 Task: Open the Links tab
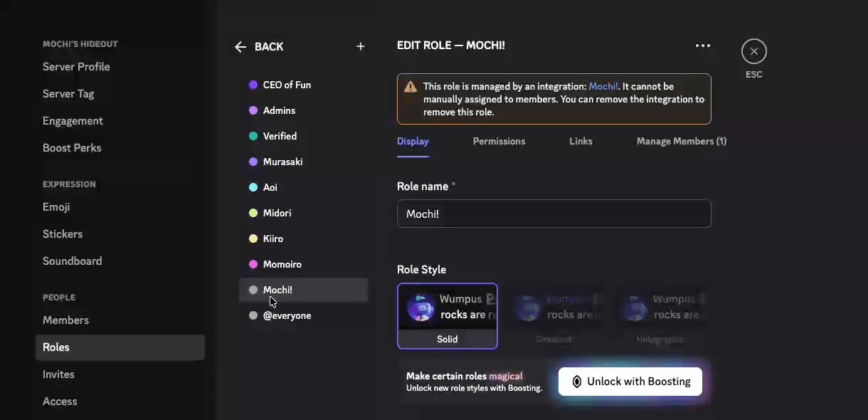point(581,141)
